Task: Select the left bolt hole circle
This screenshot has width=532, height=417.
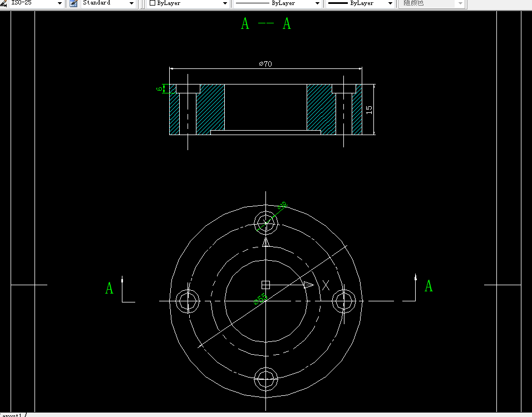Action: click(188, 301)
